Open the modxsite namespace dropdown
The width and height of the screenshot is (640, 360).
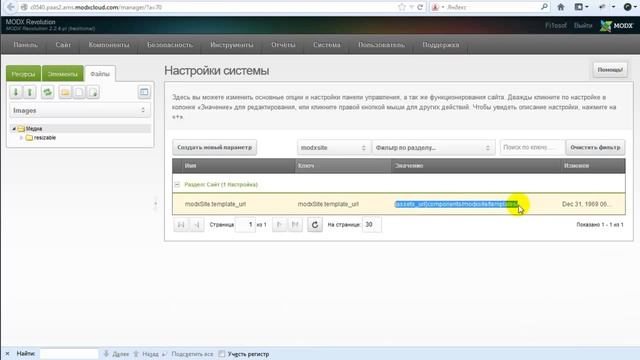coord(333,148)
